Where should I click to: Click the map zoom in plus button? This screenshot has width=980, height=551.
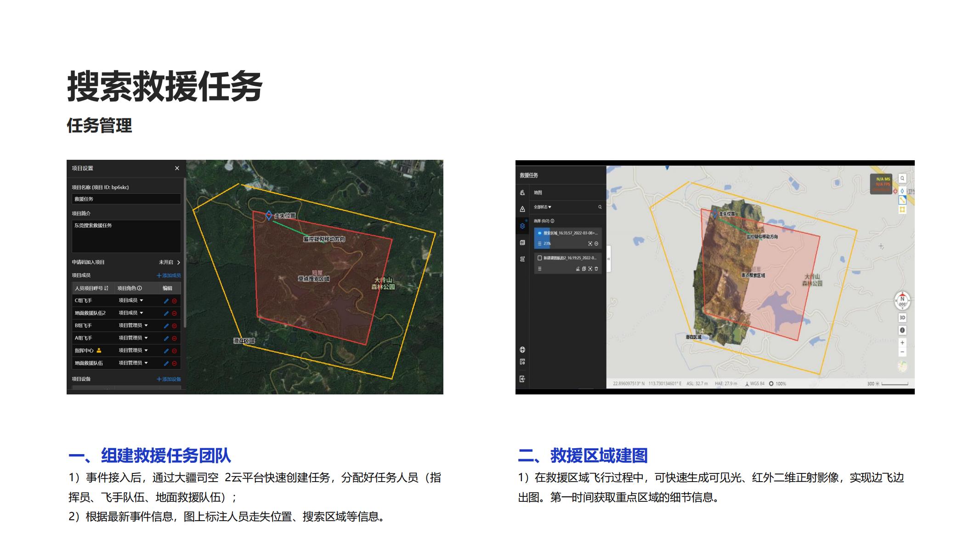pos(902,343)
